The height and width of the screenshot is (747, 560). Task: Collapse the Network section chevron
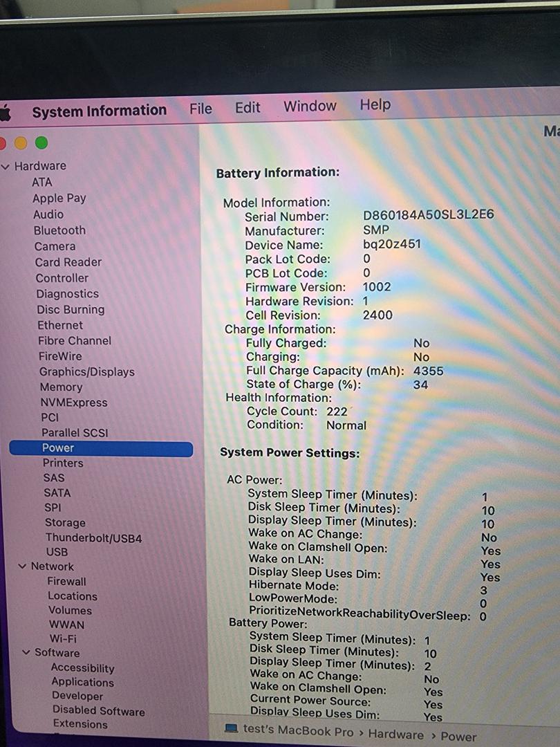coord(22,566)
